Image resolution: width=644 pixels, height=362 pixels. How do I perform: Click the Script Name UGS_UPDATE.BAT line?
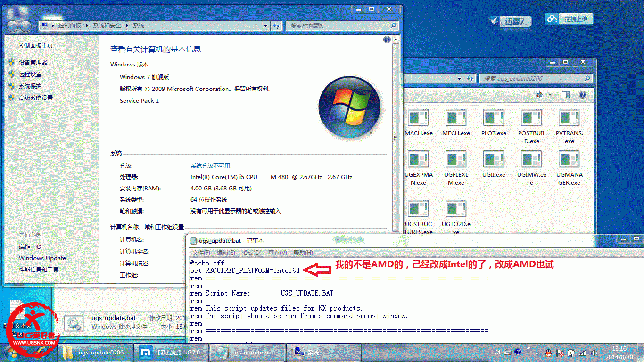[x=262, y=293]
